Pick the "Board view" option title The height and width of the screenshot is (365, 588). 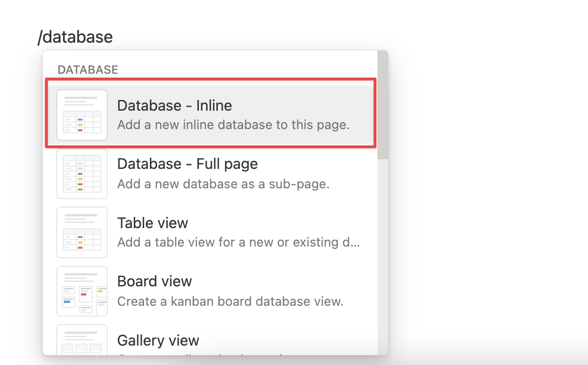point(155,282)
